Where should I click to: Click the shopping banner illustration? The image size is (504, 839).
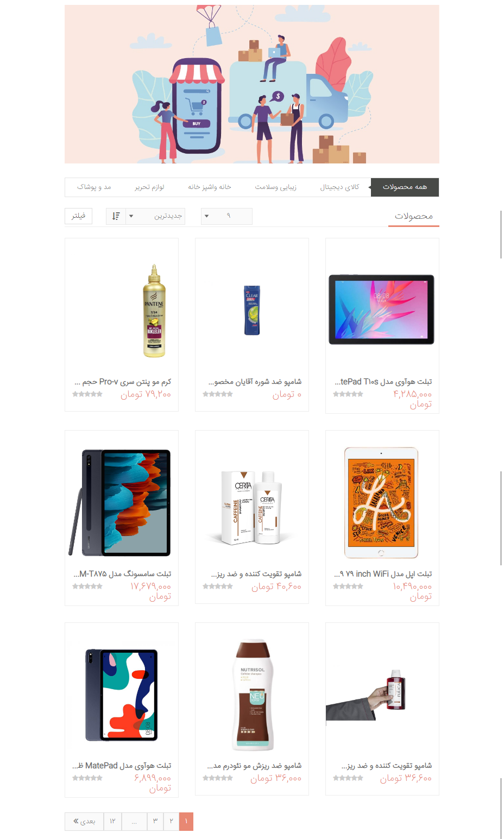pyautogui.click(x=252, y=84)
